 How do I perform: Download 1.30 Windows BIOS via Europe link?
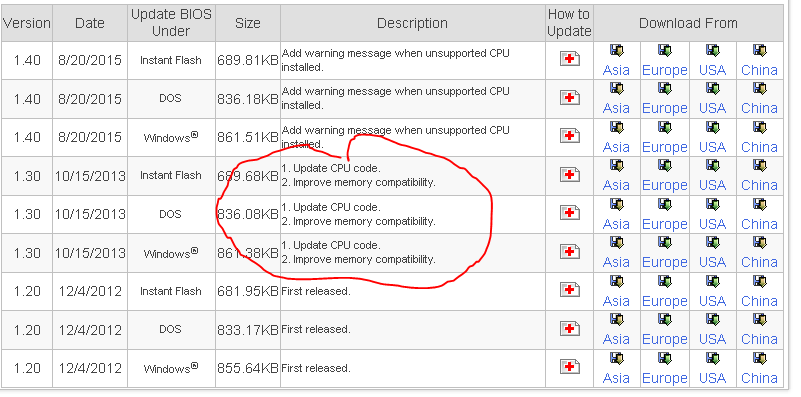tap(665, 262)
